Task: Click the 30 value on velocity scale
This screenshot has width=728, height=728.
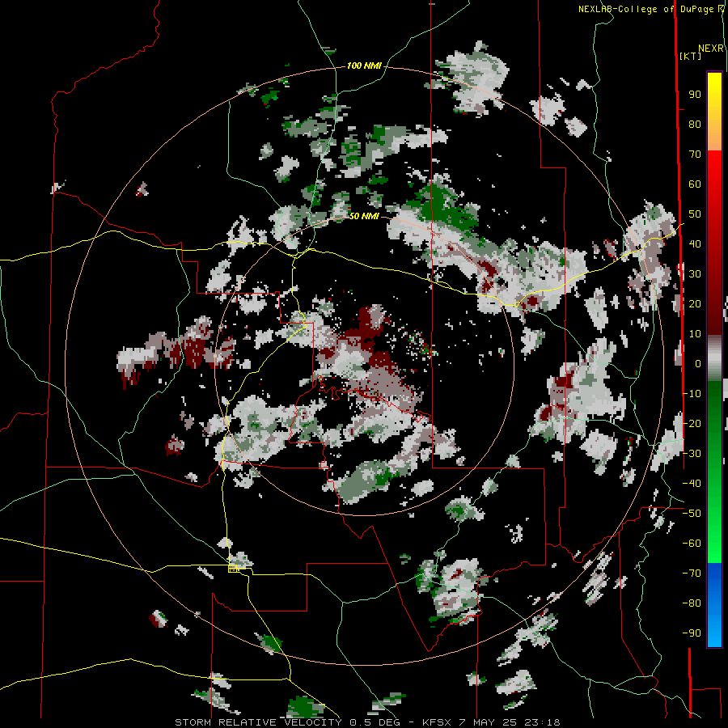Action: click(x=695, y=274)
